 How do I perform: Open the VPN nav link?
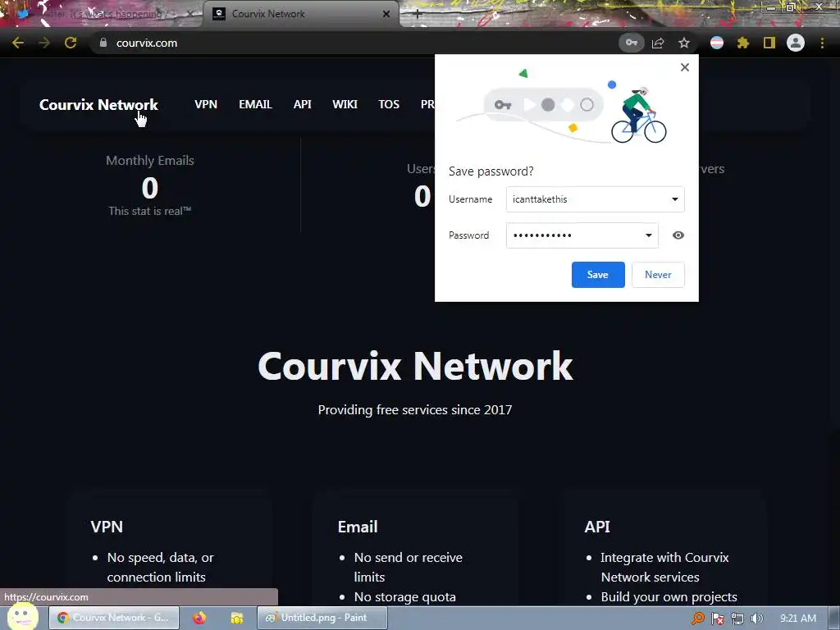tap(206, 104)
